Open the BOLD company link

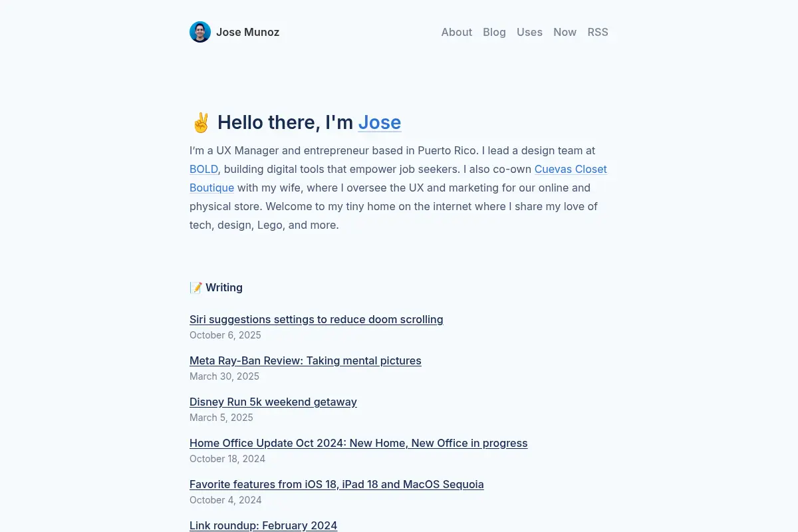coord(203,169)
